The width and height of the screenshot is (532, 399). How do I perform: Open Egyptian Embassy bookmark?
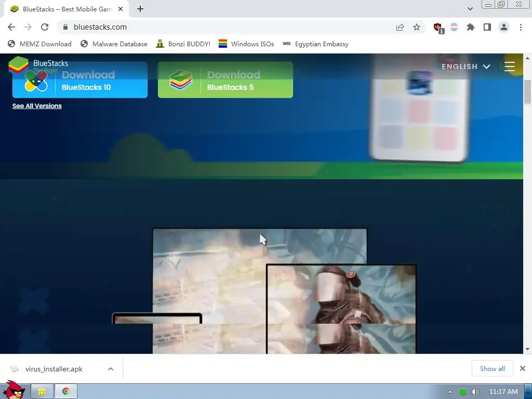315,44
